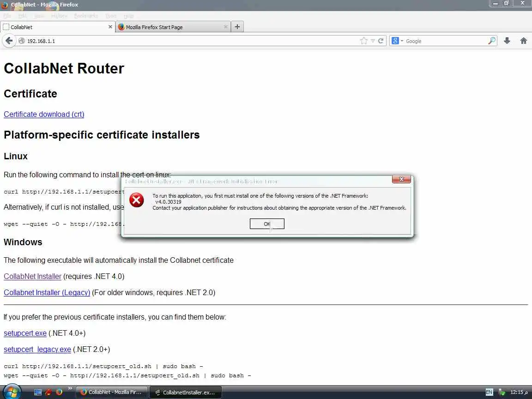The image size is (532, 399).
Task: Click the green network tray icon
Action: click(x=502, y=392)
